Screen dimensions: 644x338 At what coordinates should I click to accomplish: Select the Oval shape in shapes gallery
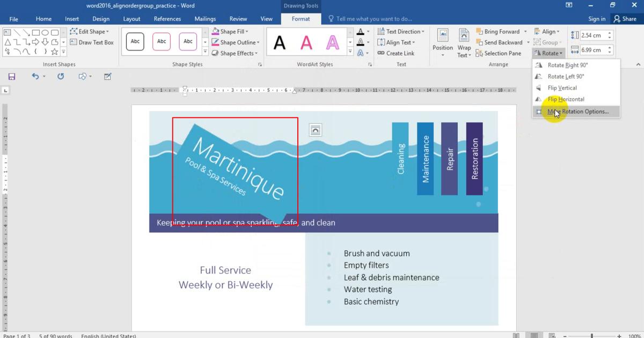pyautogui.click(x=45, y=33)
